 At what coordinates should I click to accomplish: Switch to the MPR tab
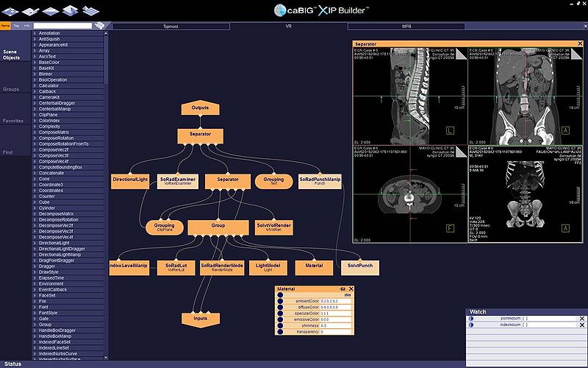click(x=406, y=26)
